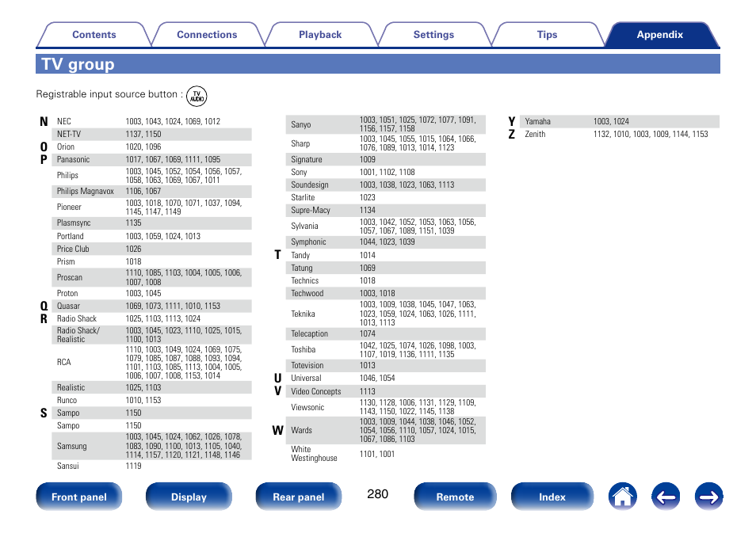
Task: Select the Settings tab
Action: (433, 35)
